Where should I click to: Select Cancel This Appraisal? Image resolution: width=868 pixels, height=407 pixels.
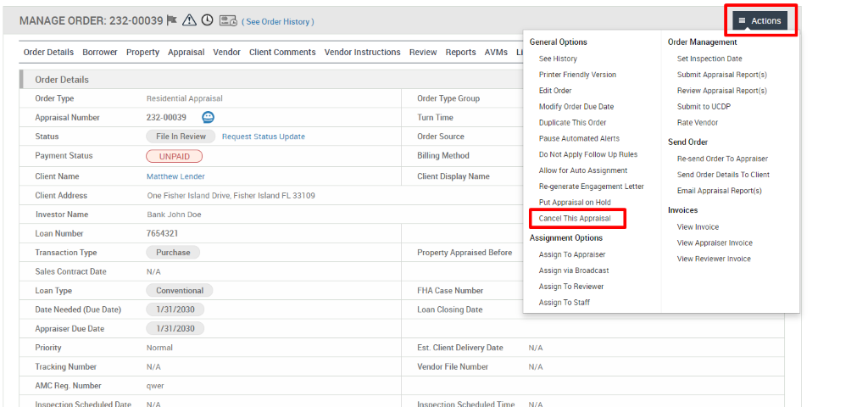pyautogui.click(x=575, y=219)
